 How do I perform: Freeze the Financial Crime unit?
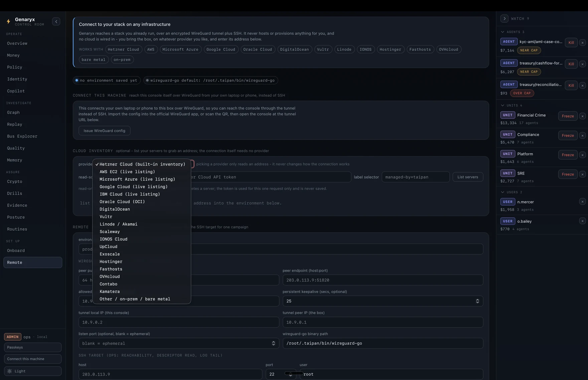568,116
